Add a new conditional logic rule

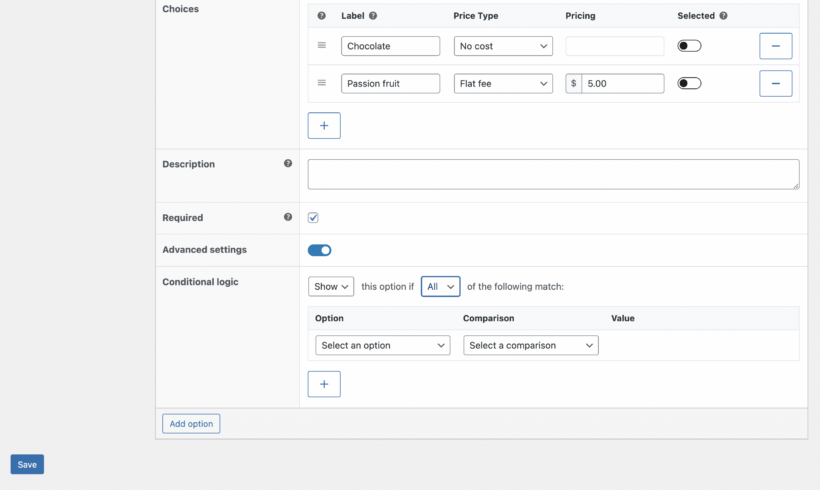point(324,384)
